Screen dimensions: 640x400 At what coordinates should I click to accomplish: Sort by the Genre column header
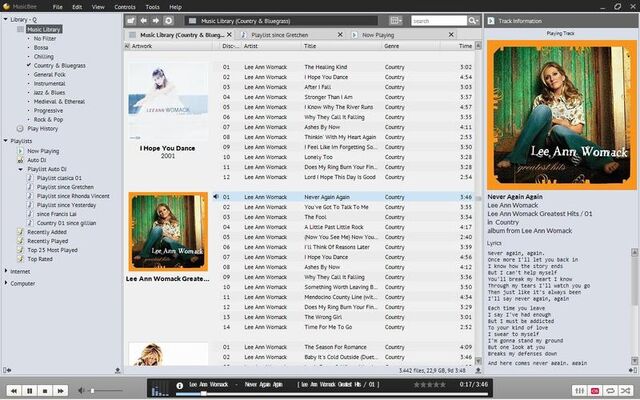point(411,46)
